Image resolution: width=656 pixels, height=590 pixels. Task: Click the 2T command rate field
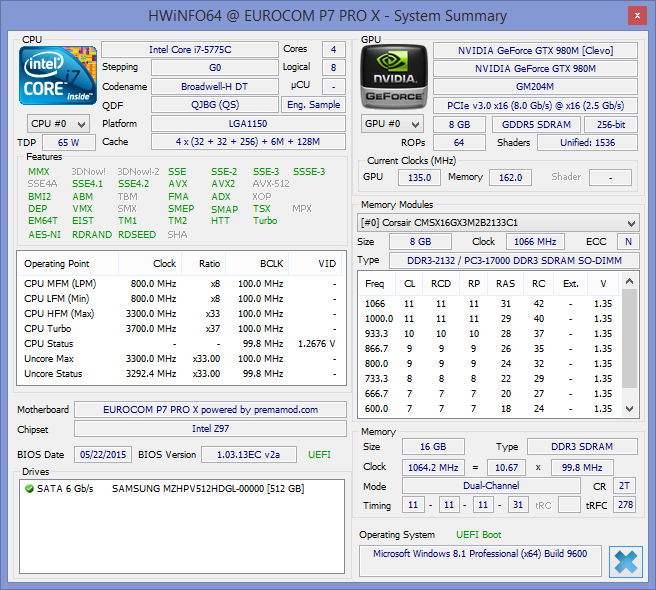(624, 485)
